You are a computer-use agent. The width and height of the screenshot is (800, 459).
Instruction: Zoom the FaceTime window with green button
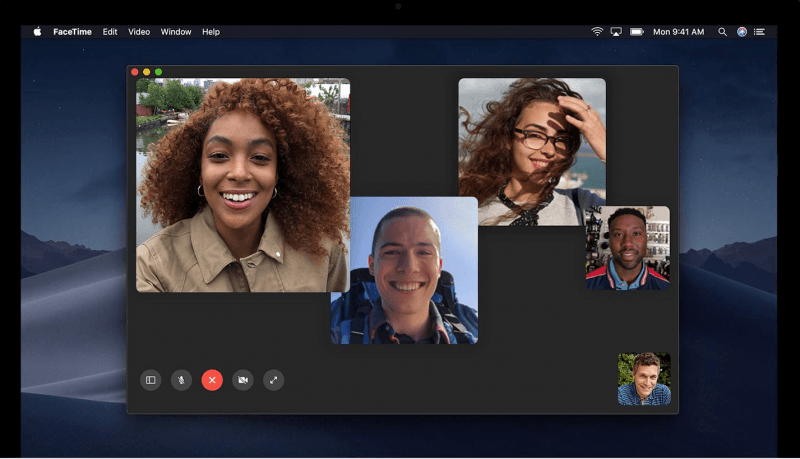pos(158,72)
